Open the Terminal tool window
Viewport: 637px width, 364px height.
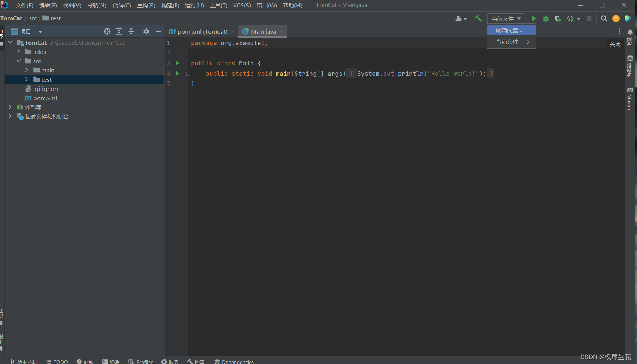111,361
